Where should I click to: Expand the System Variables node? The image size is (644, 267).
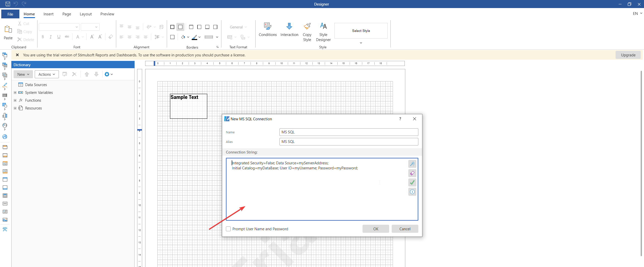pyautogui.click(x=15, y=93)
